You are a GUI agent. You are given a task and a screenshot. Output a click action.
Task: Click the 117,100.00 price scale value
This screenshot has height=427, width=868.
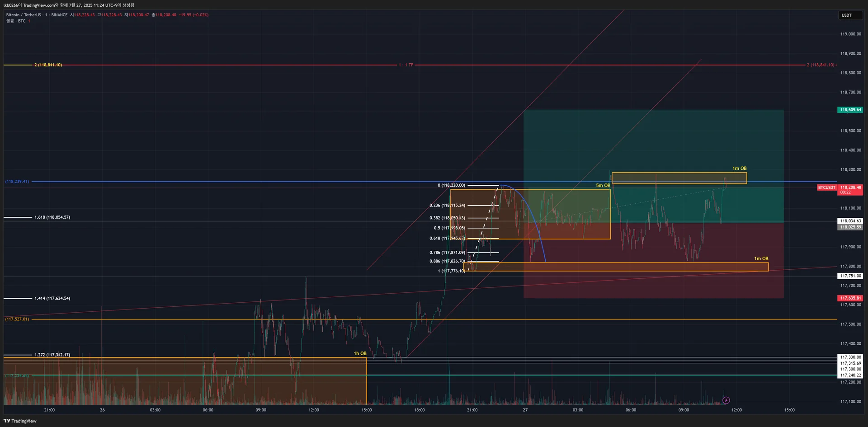(850, 402)
